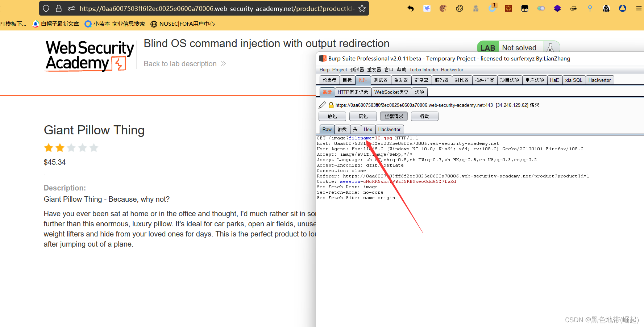The width and height of the screenshot is (644, 327).
Task: Switch to the HaE tab
Action: click(554, 80)
